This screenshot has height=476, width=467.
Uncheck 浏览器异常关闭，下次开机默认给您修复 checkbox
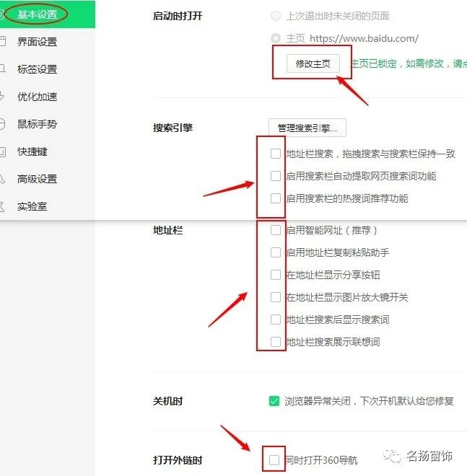pyautogui.click(x=274, y=401)
